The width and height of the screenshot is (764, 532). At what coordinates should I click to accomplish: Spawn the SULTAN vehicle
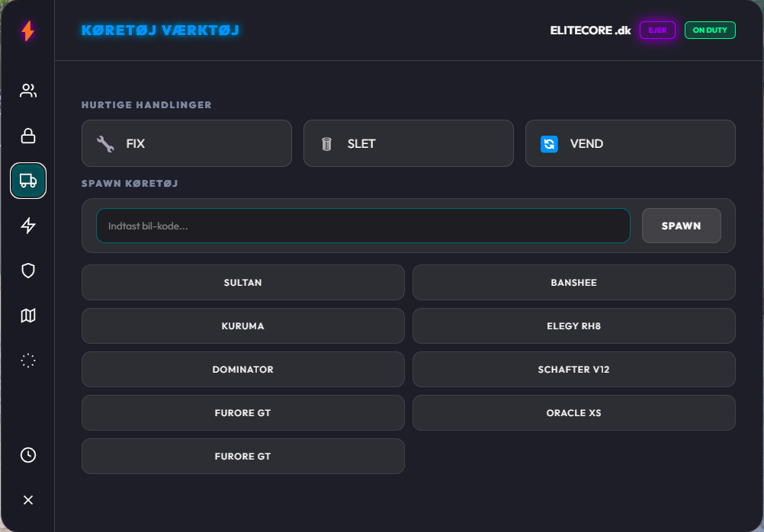(x=242, y=283)
